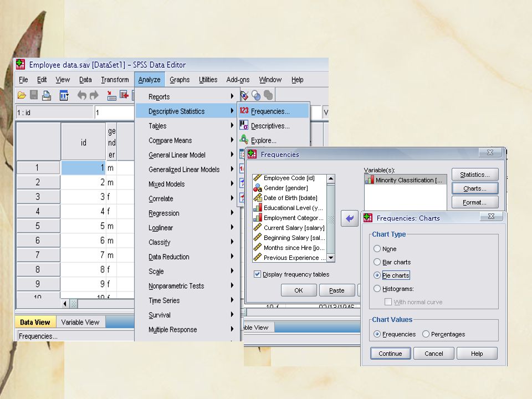Select row header 5 in data grid

[x=38, y=226]
